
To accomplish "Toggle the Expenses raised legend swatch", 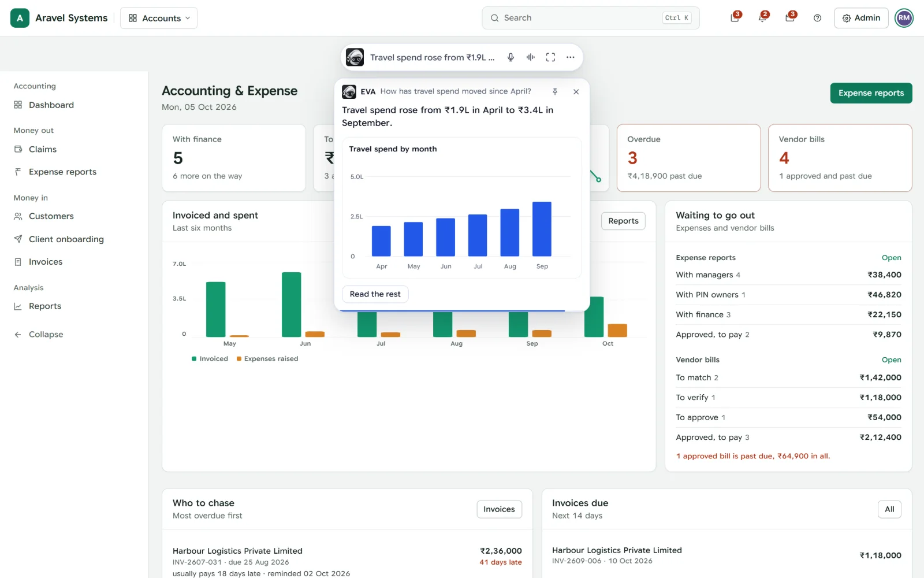I will [239, 359].
